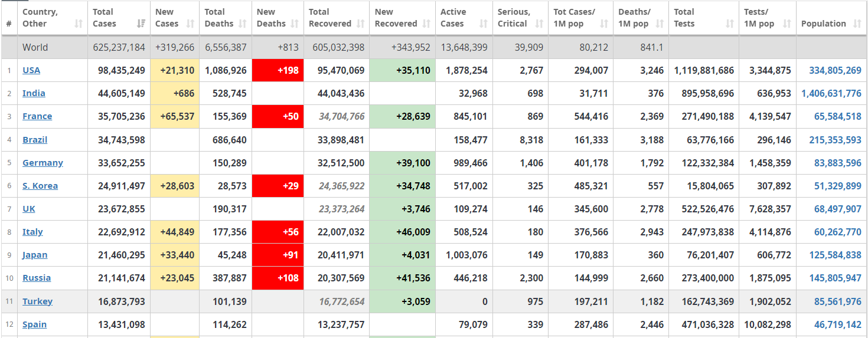
Task: Select UK new recovered cell +3,746
Action: pos(402,209)
